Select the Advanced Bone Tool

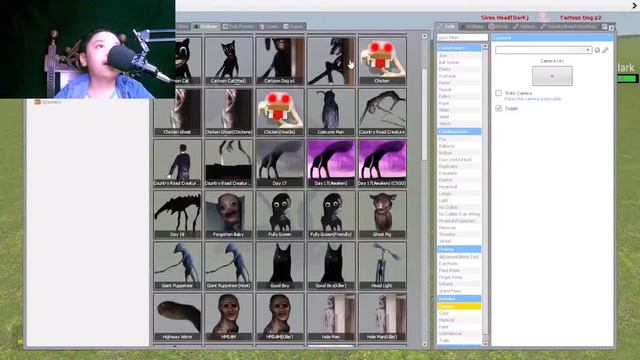[x=459, y=257]
